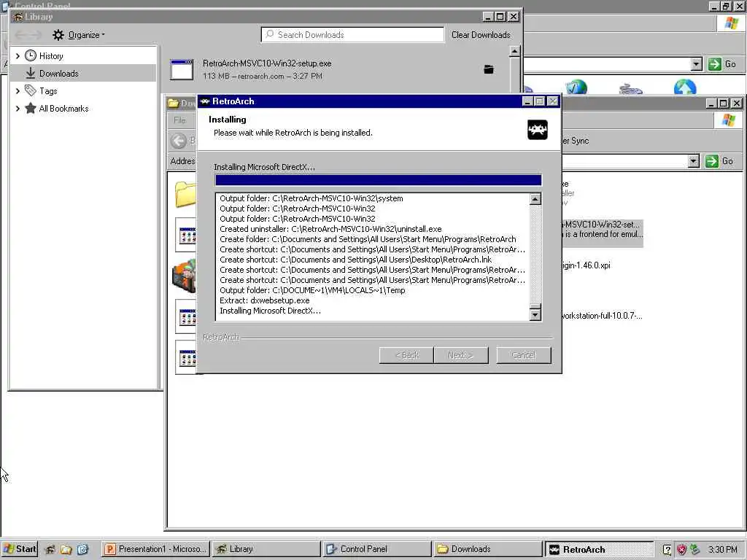Click the 3:30 PM system clock

723,550
